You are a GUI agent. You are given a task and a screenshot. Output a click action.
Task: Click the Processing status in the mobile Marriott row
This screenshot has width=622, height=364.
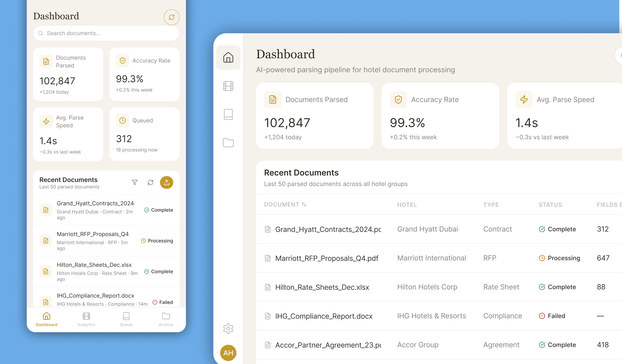coord(157,241)
